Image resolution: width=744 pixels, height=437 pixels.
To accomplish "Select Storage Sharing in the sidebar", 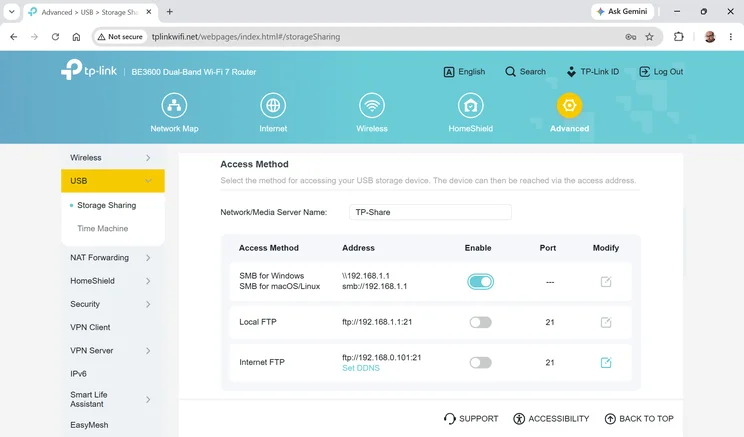I will (x=106, y=205).
